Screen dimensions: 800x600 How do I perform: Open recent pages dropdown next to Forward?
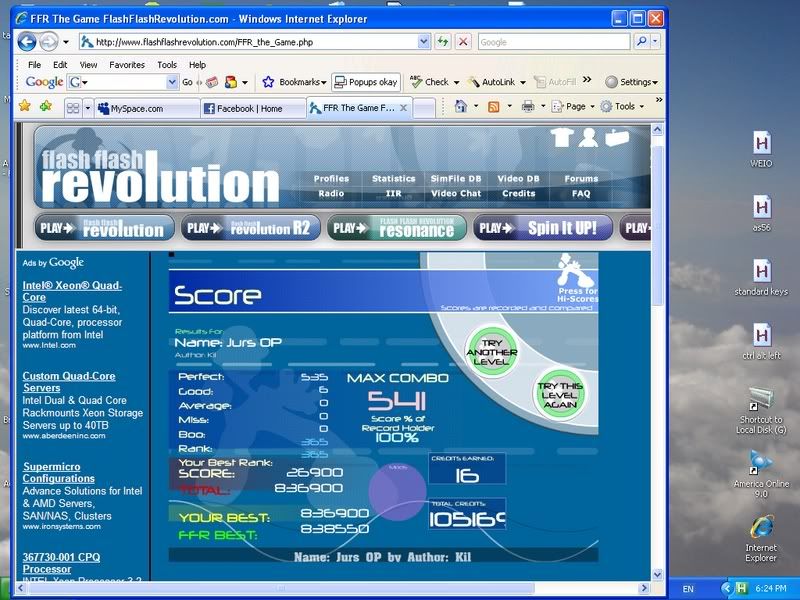[66, 42]
